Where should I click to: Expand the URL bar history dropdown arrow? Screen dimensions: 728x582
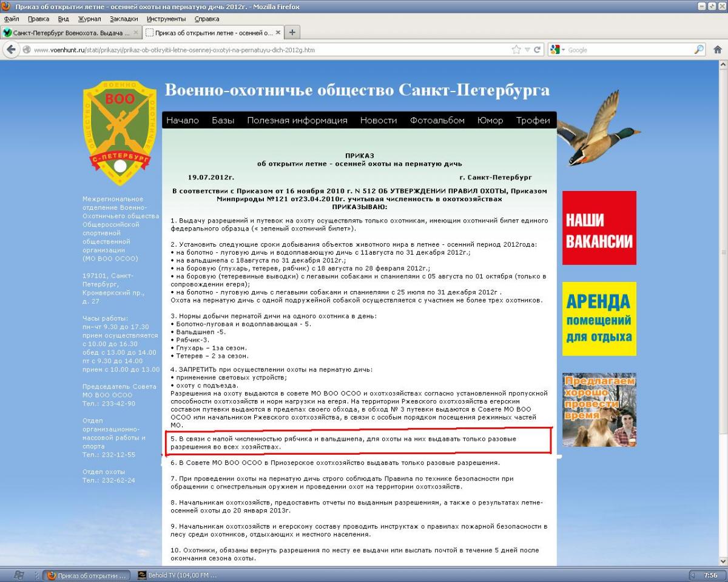pos(527,50)
